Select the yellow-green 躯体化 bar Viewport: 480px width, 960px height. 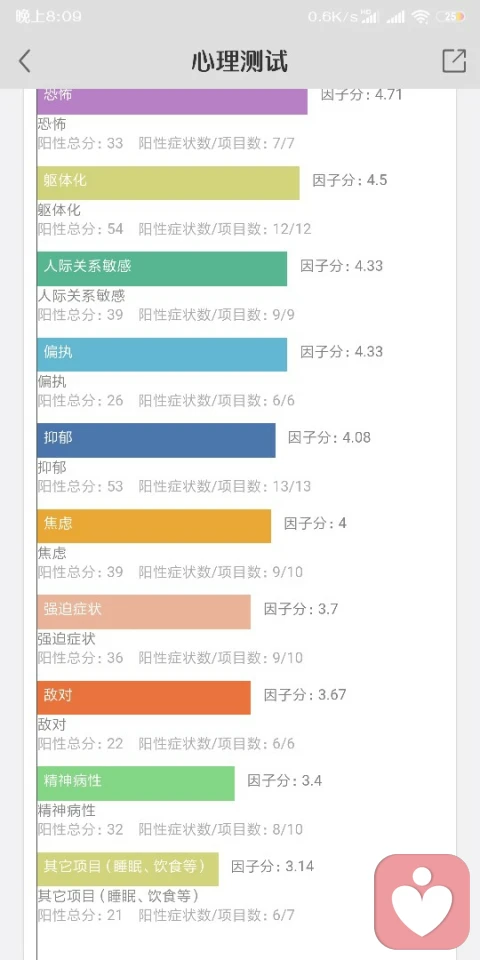pos(168,182)
